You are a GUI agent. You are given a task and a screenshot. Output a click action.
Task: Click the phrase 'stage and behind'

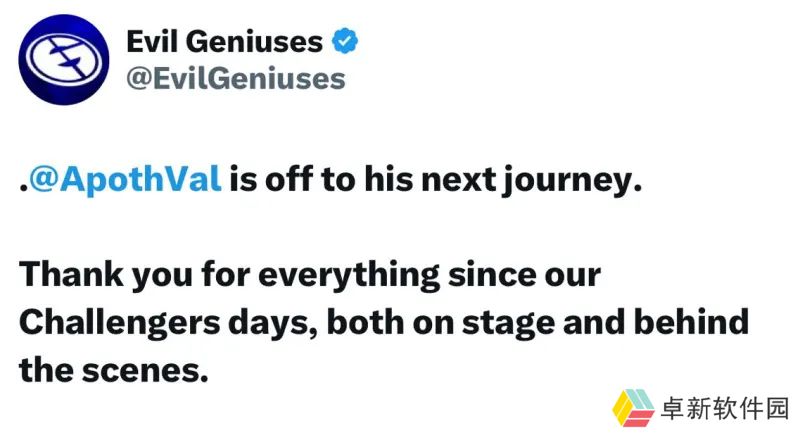click(606, 322)
